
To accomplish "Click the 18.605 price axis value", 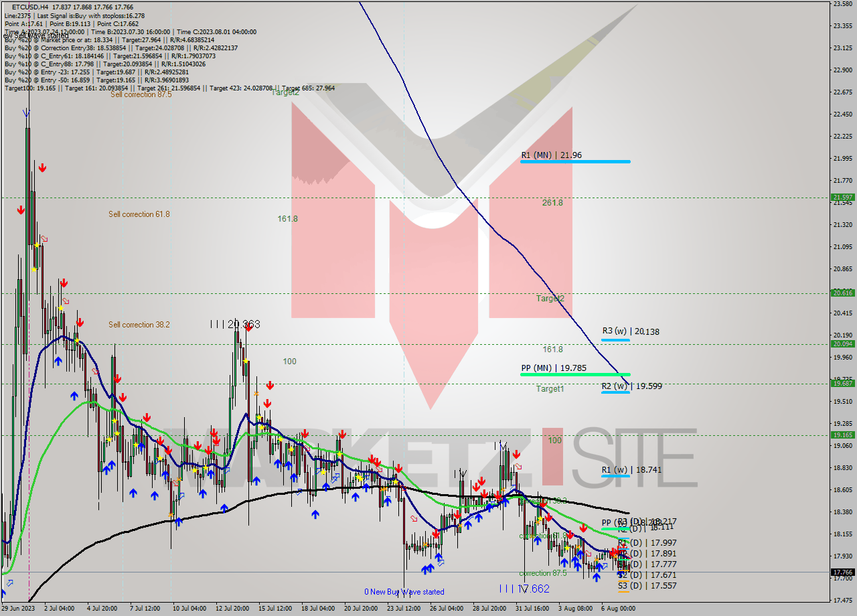I will [843, 489].
